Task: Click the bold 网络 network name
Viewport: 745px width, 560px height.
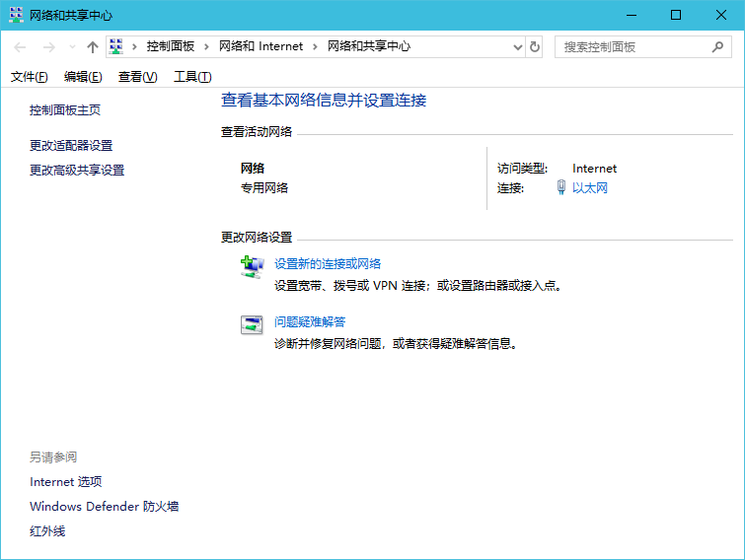Action: (x=253, y=168)
